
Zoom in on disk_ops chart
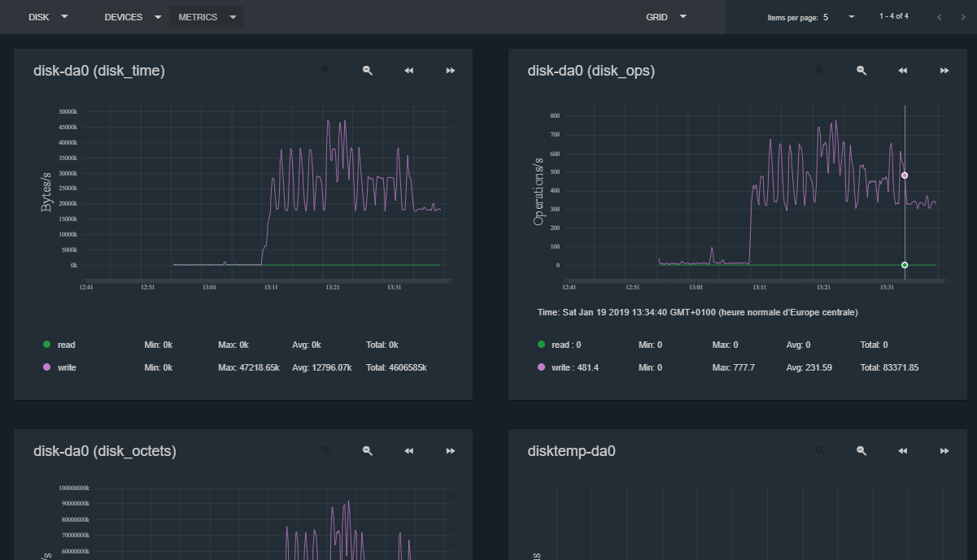820,71
